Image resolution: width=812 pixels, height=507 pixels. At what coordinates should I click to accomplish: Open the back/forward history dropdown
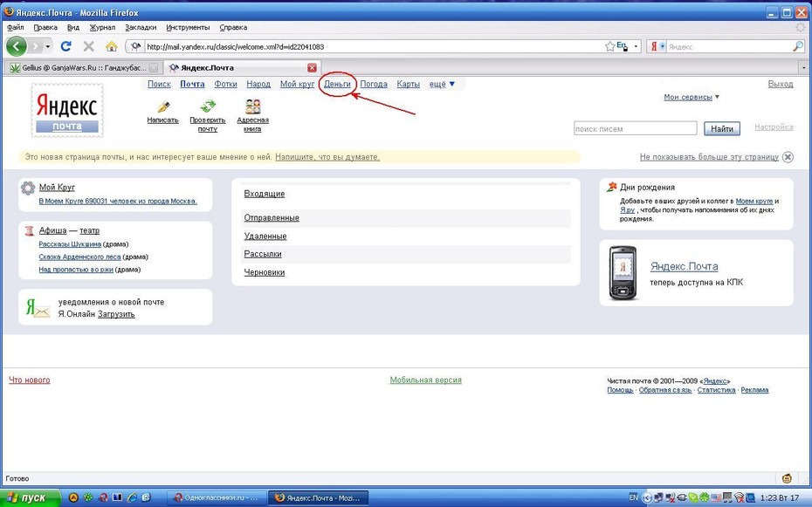point(48,46)
